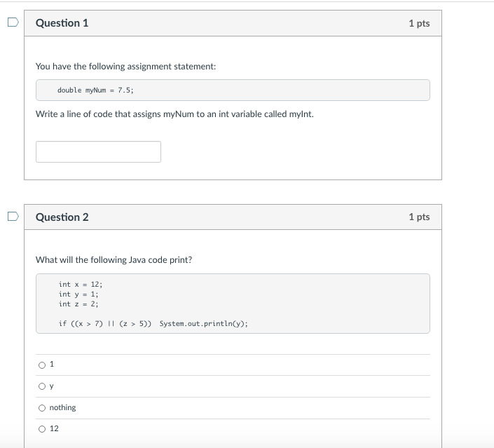This screenshot has height=448, width=494.
Task: Click the Question 2 heading
Action: [62, 217]
